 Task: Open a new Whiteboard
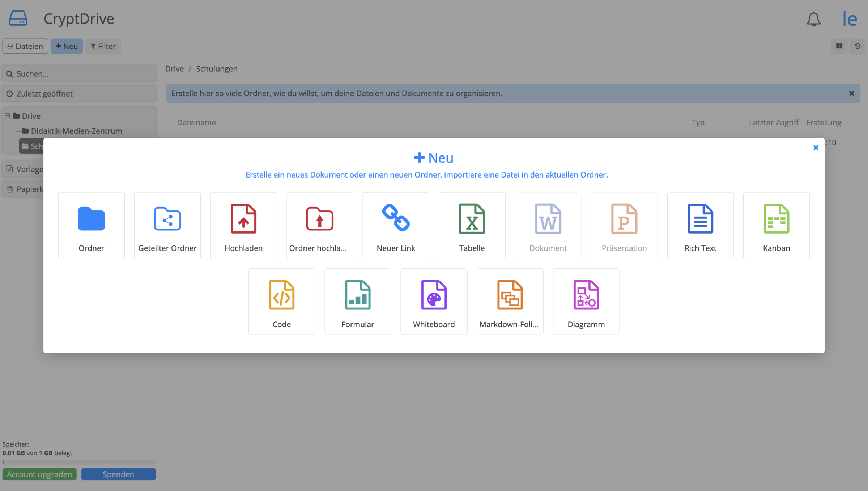(434, 302)
